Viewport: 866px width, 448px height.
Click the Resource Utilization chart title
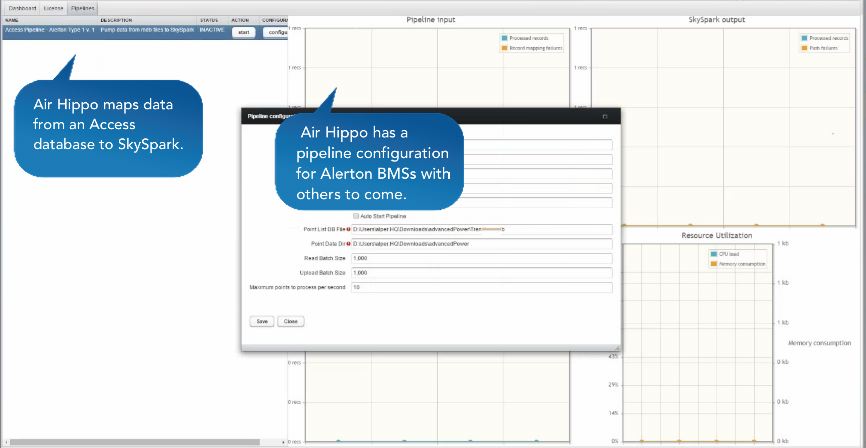716,235
